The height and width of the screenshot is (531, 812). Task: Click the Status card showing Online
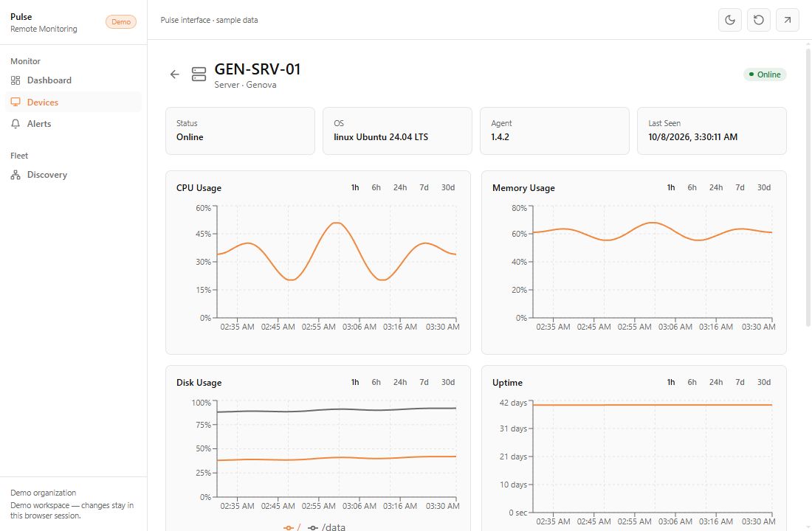pos(241,131)
